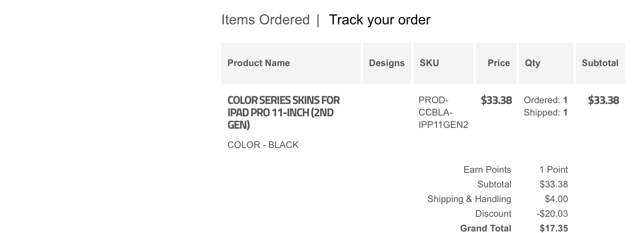This screenshot has height=233, width=644.
Task: Select the Items Ordered heading
Action: pos(266,20)
